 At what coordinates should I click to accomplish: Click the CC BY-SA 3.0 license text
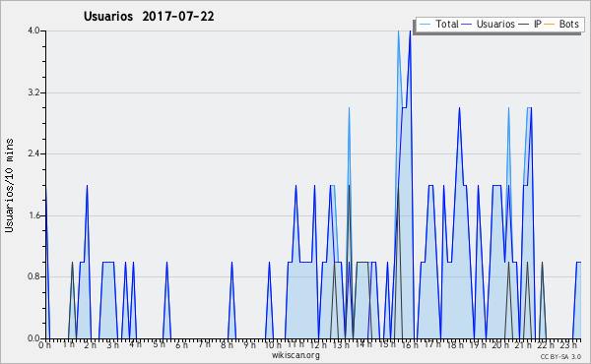(560, 356)
